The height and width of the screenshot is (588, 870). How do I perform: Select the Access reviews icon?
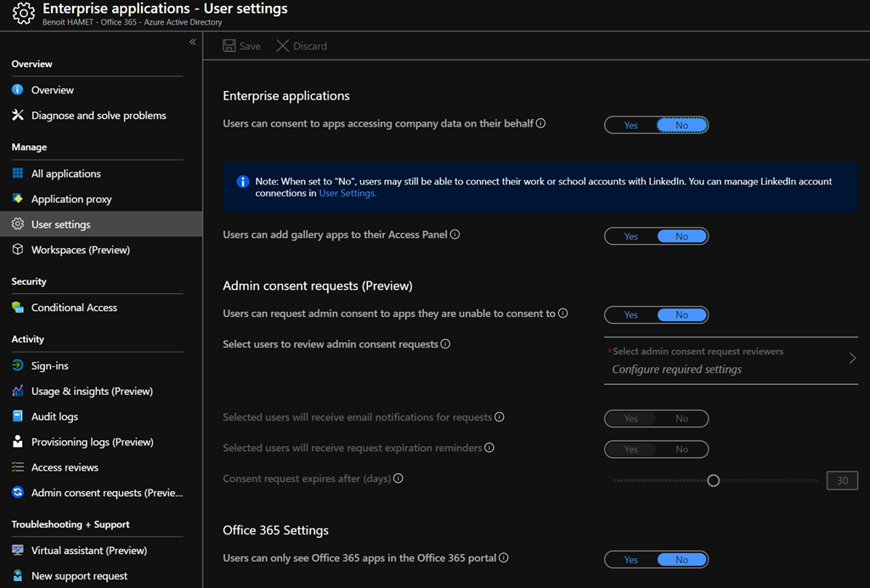[x=18, y=466]
